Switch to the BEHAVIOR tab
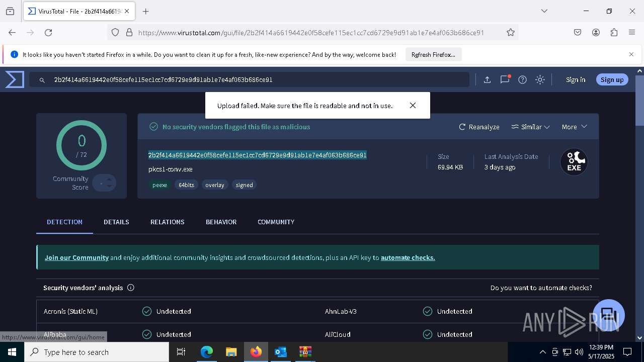The width and height of the screenshot is (644, 362). [221, 222]
